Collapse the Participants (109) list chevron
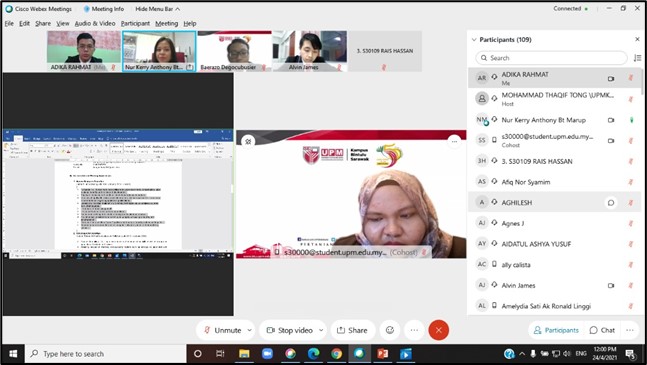The height and width of the screenshot is (365, 647). (x=474, y=40)
